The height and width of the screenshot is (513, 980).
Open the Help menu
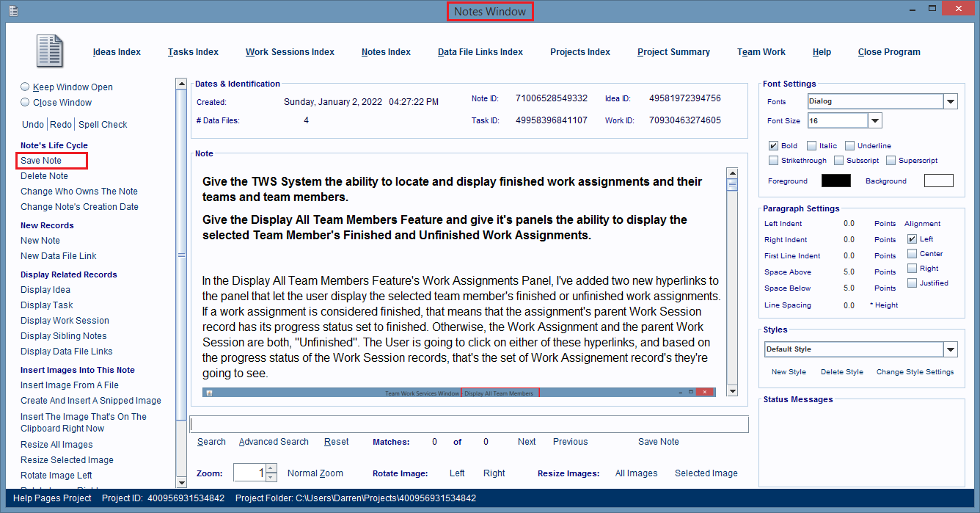822,52
